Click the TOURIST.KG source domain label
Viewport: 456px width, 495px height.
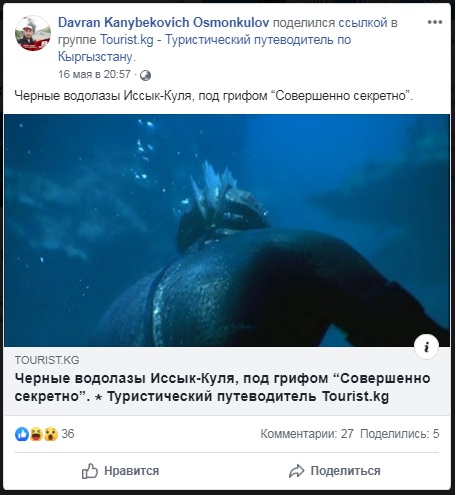tap(47, 360)
